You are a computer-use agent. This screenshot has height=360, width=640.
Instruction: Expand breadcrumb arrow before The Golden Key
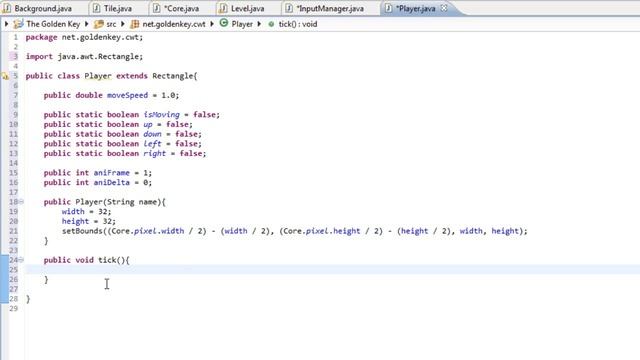click(x=7, y=24)
